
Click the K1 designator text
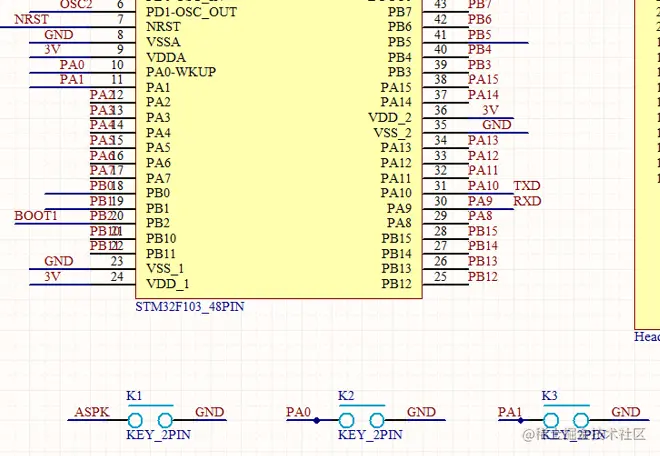tap(134, 396)
